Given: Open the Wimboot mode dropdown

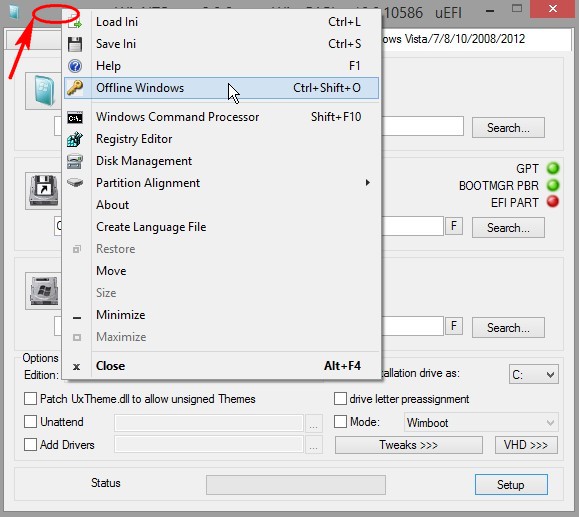Looking at the screenshot, I should pos(481,422).
